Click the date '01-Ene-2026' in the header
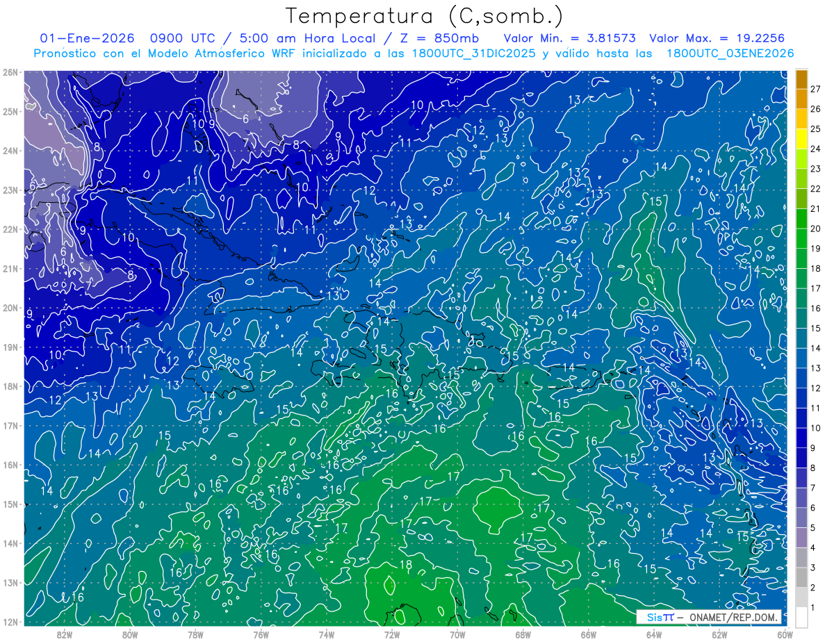Viewport: 834px width, 644px height. click(x=87, y=38)
